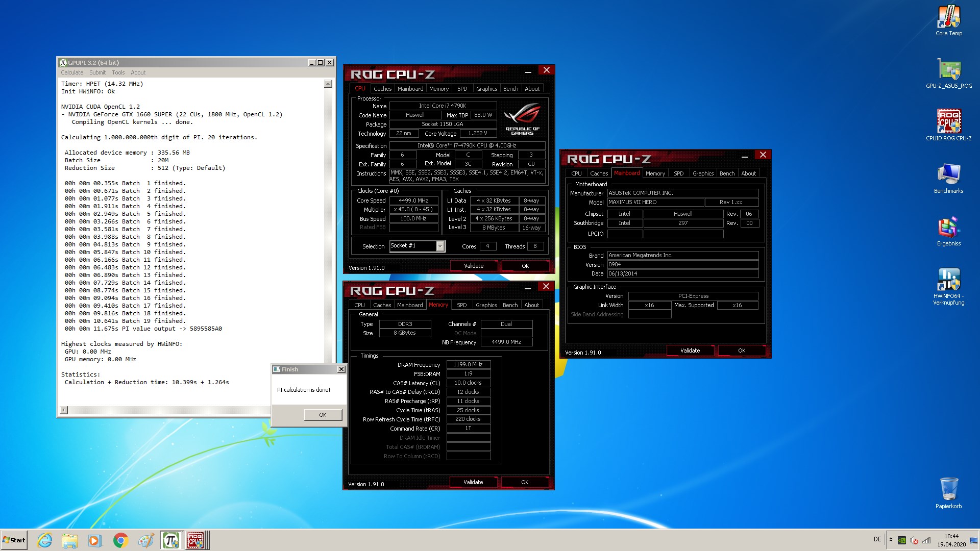Click the Intel Core i7 4790K name field

(x=443, y=106)
